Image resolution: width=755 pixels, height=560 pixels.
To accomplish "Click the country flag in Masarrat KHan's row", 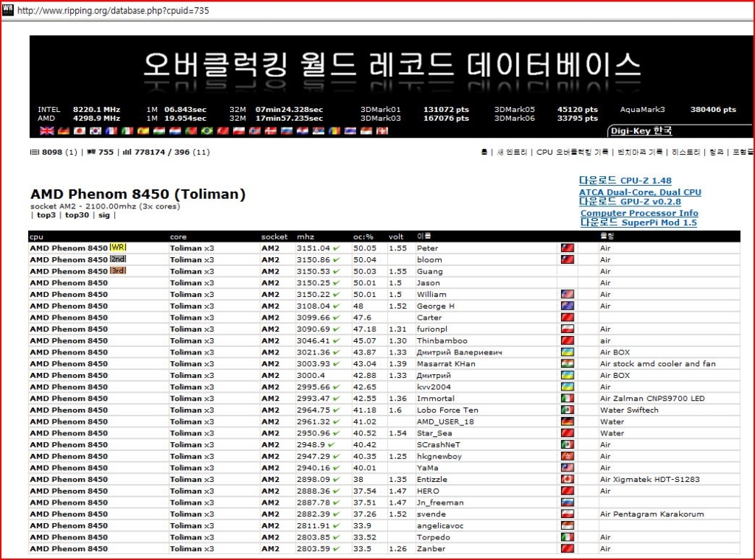I will point(568,364).
